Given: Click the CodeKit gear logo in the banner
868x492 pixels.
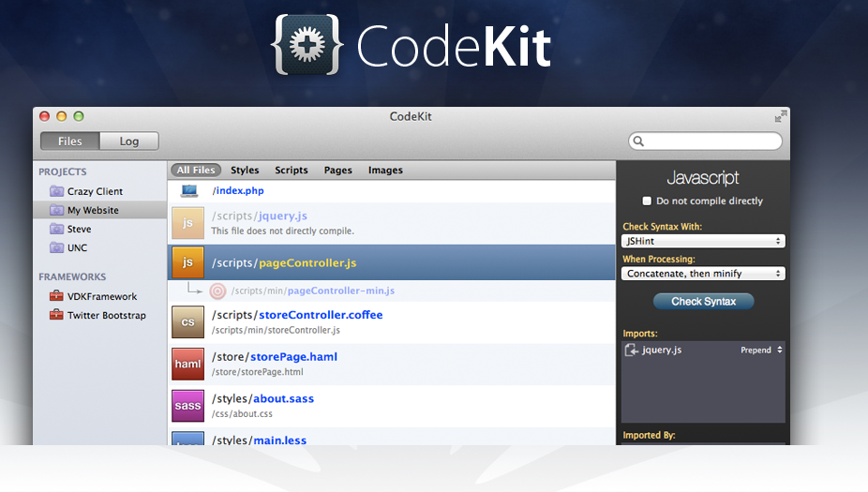Looking at the screenshot, I should (x=307, y=45).
